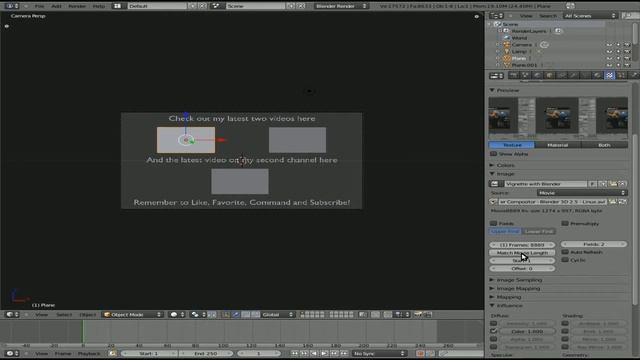Click the outliner editor type icon

[497, 16]
